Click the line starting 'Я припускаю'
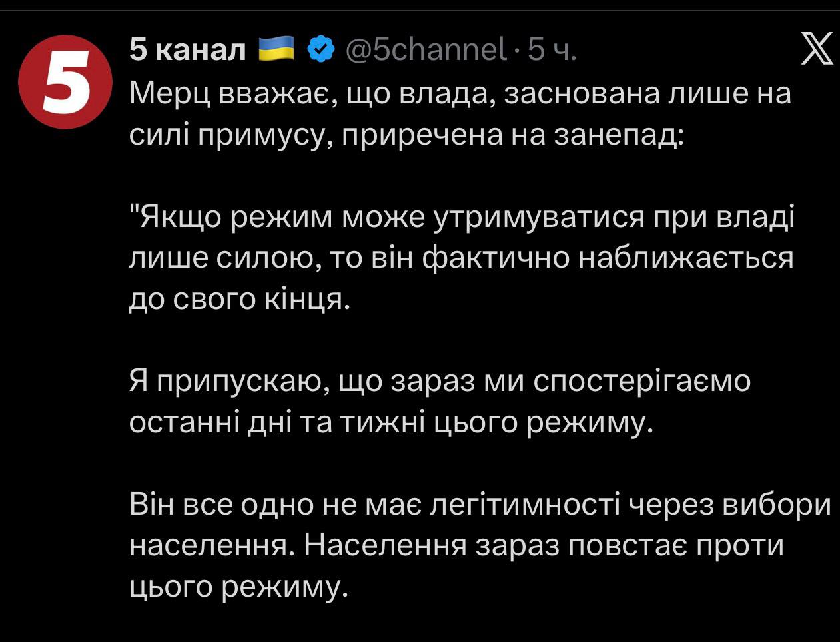The height and width of the screenshot is (642, 840). [440, 382]
